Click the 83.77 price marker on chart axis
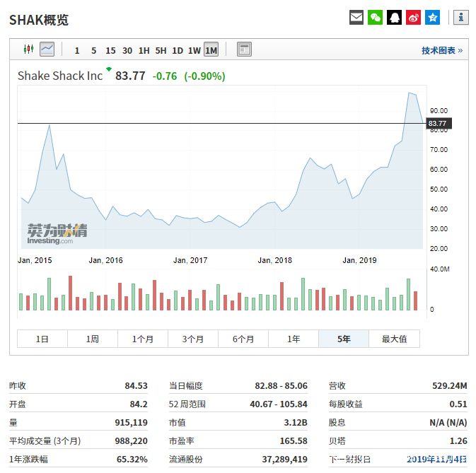The image size is (476, 473). tap(437, 124)
